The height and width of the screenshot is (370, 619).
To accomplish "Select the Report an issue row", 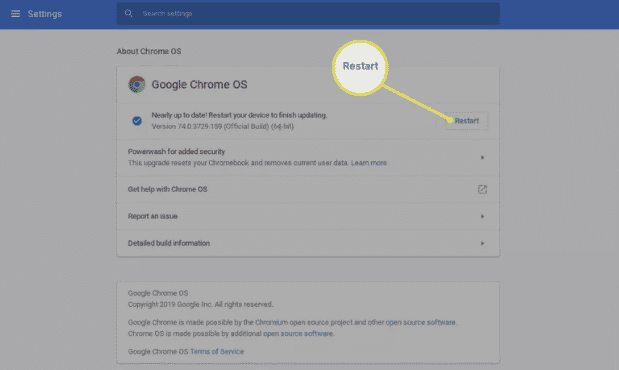I will point(308,216).
